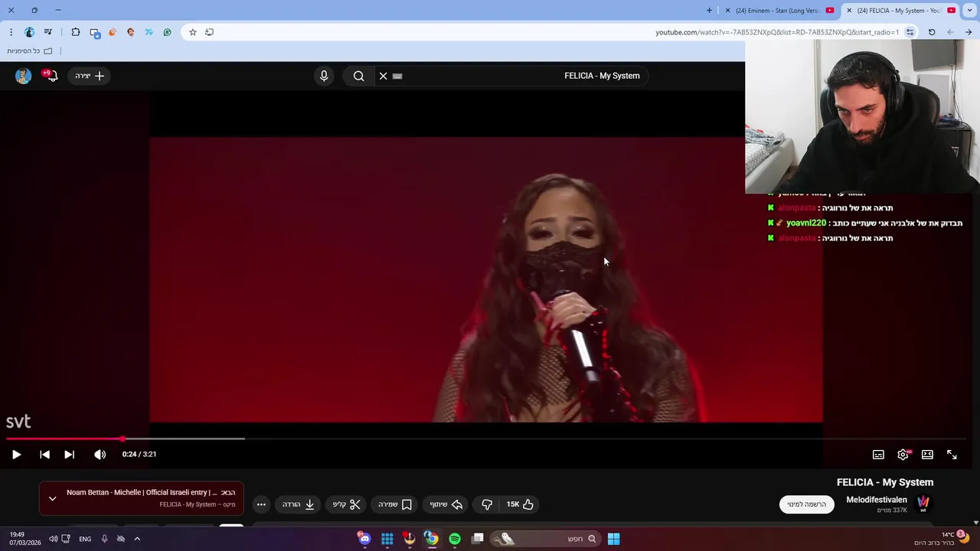Click the YouTube URL in address bar
This screenshot has width=980, height=551.
click(x=777, y=32)
